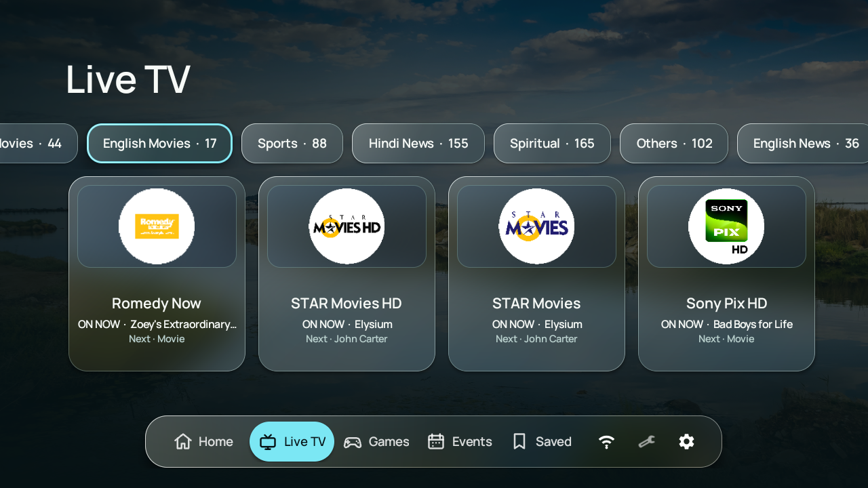Screen dimensions: 868x488
Task: Open settings gear icon
Action: coord(687,442)
